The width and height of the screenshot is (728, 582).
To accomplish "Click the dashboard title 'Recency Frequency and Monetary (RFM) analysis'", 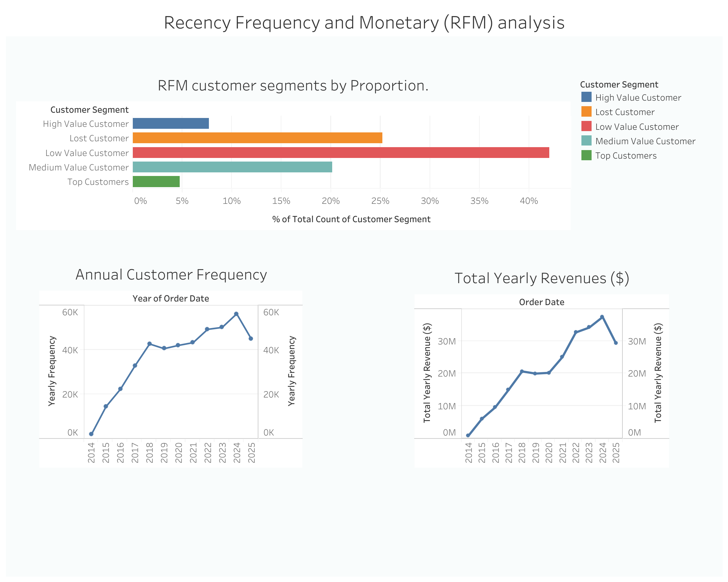I will [364, 23].
